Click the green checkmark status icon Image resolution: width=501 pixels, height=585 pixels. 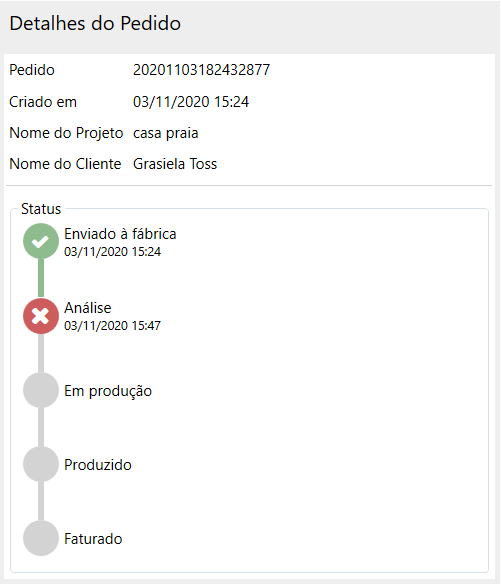pyautogui.click(x=41, y=241)
